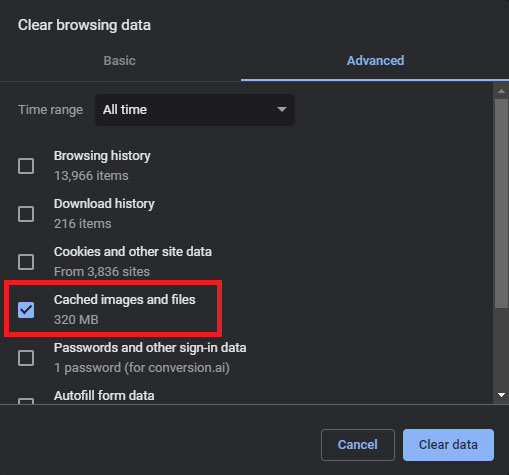The width and height of the screenshot is (509, 475).
Task: Click the Time range label
Action: click(50, 110)
